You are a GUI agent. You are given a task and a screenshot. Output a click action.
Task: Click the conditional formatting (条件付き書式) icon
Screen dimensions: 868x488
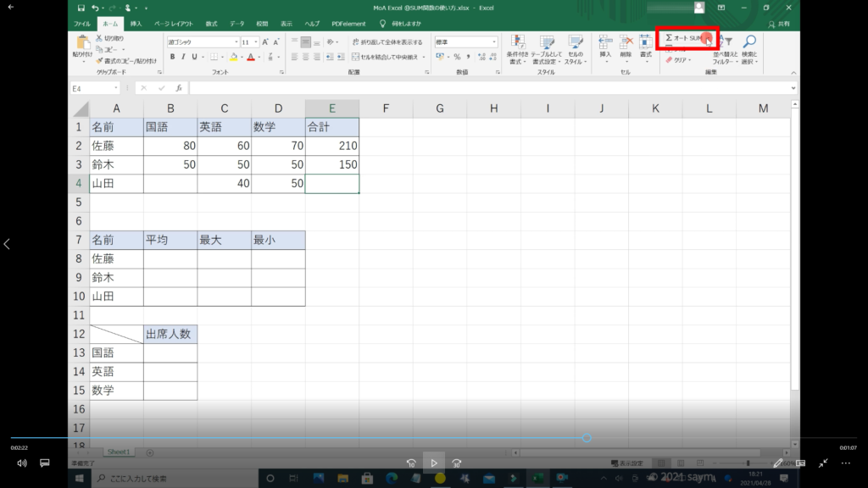coord(518,44)
